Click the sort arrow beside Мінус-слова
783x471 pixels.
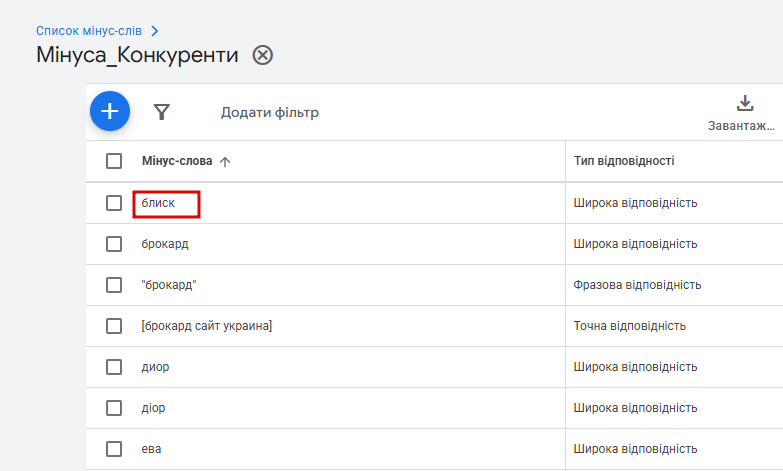[x=224, y=162]
